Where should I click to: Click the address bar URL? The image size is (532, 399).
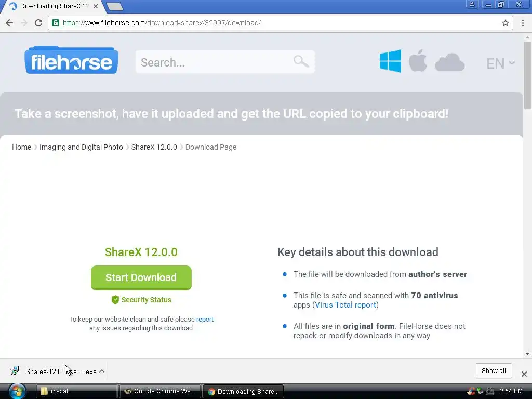pos(162,23)
